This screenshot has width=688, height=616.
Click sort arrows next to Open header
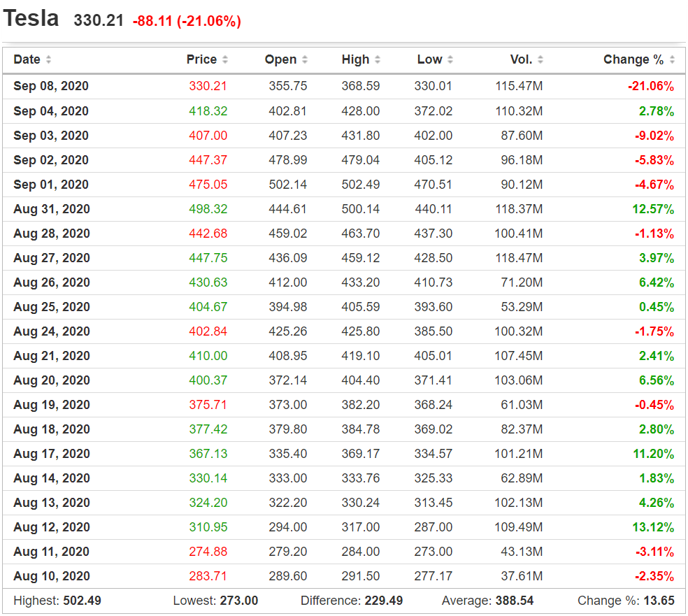click(x=305, y=59)
